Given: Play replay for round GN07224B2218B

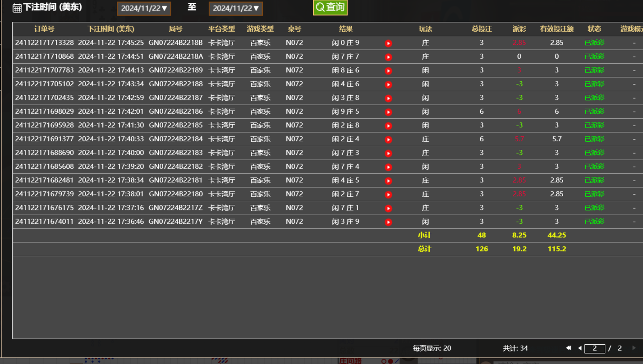Looking at the screenshot, I should [388, 43].
